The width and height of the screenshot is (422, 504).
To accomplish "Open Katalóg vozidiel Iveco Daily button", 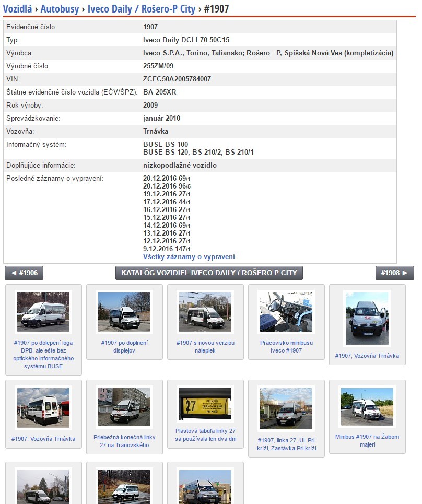I will tap(209, 273).
